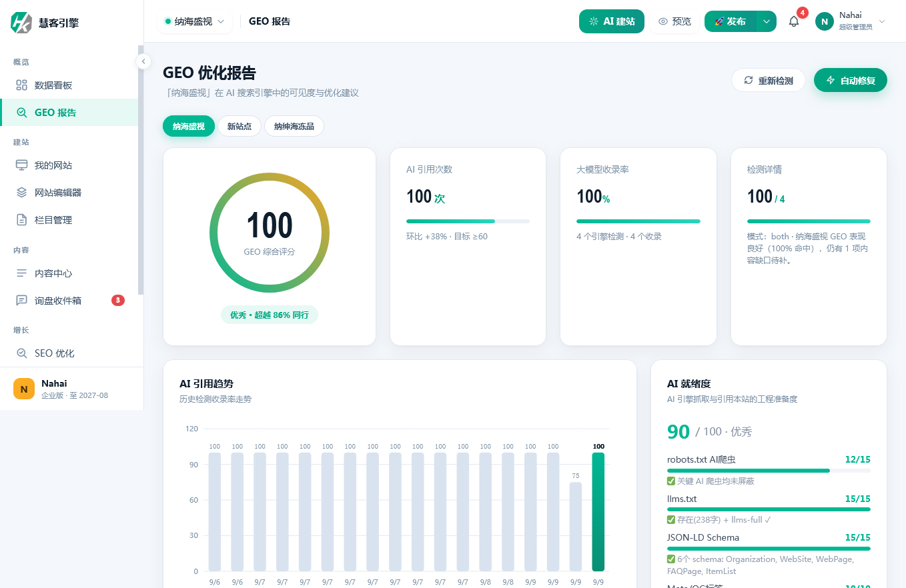Click the AI 建站 button
The width and height of the screenshot is (906, 588).
click(612, 21)
